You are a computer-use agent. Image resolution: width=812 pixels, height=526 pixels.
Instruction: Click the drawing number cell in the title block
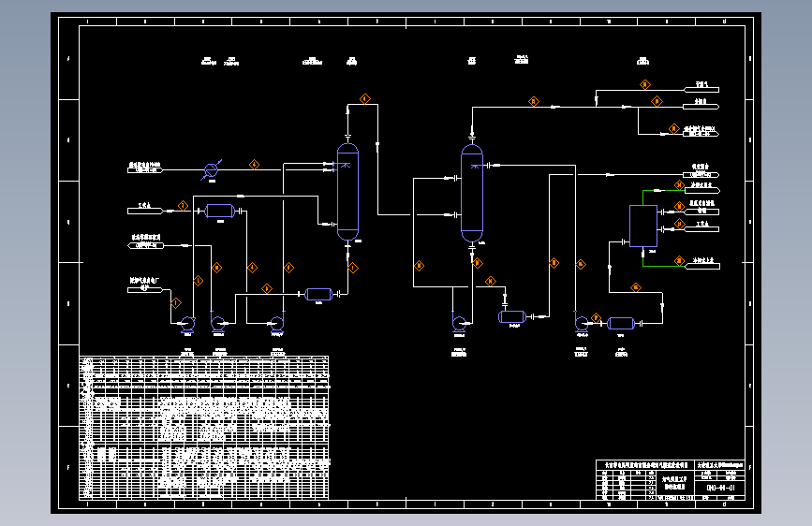(720, 488)
